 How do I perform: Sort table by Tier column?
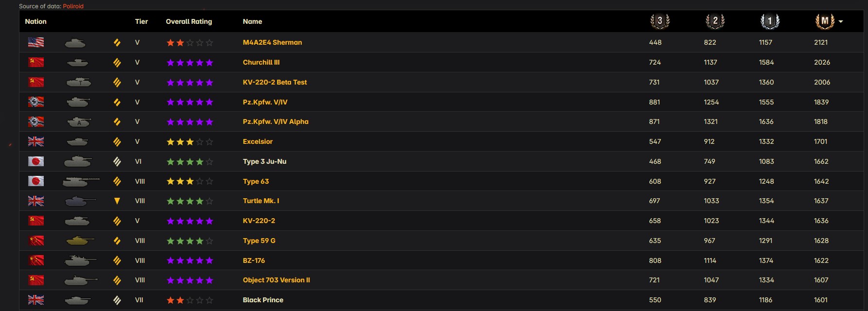[x=141, y=21]
